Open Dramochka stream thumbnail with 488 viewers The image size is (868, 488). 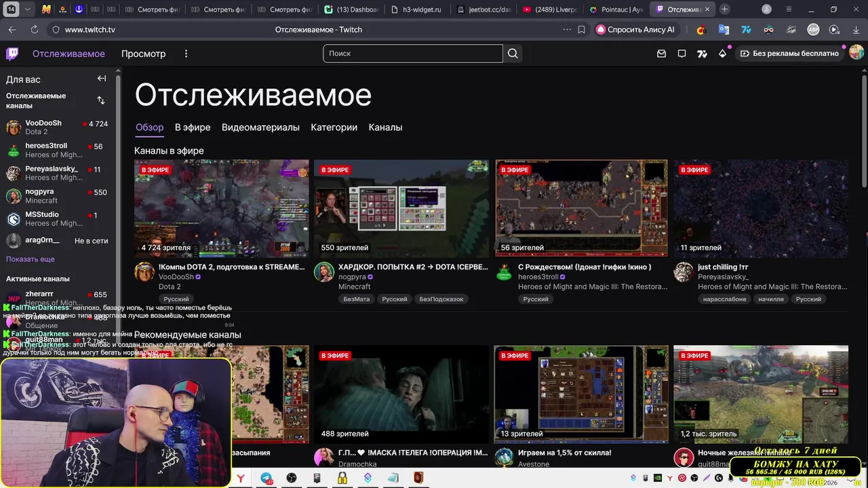[401, 394]
